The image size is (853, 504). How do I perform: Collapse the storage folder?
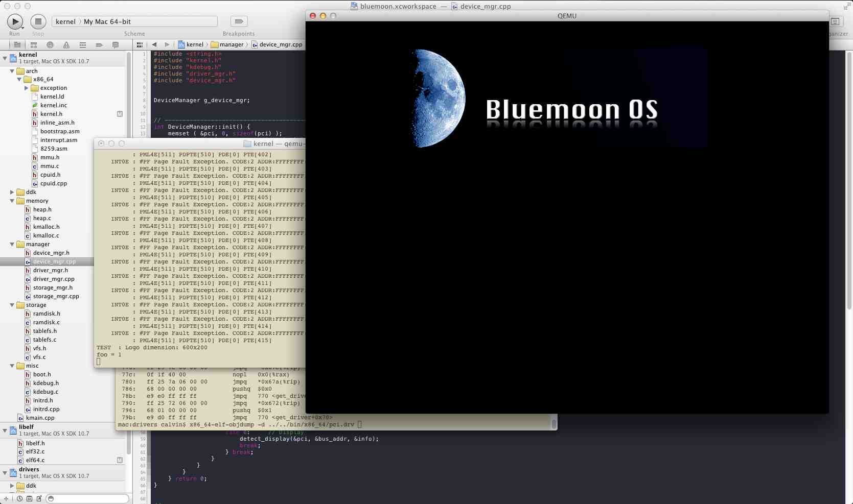pos(12,305)
